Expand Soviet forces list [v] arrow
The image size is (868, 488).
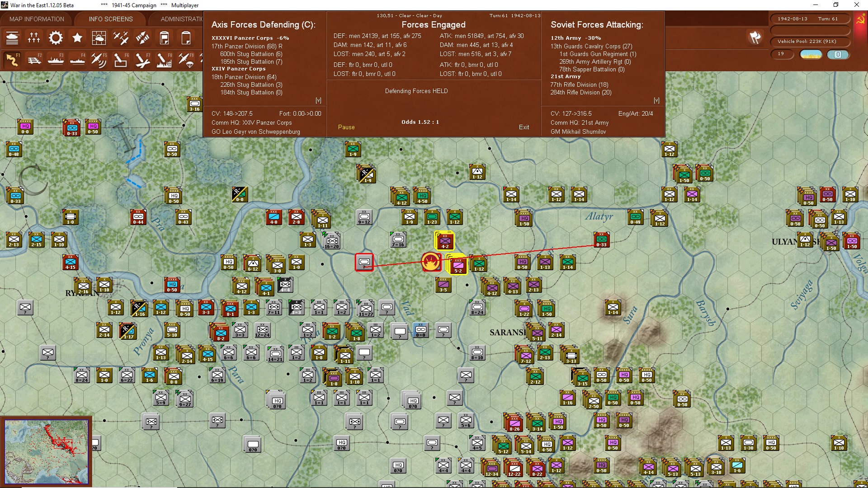pos(656,100)
